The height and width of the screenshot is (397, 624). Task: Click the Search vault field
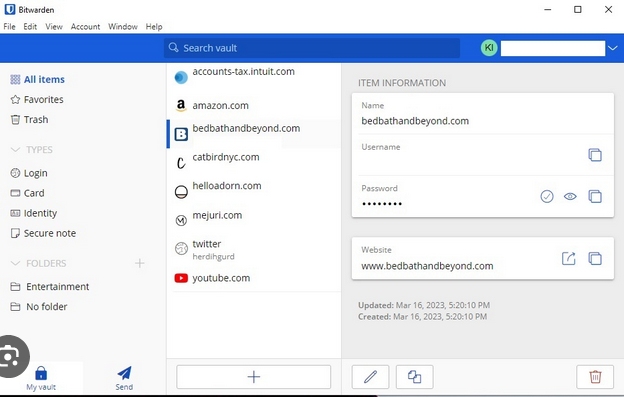312,48
